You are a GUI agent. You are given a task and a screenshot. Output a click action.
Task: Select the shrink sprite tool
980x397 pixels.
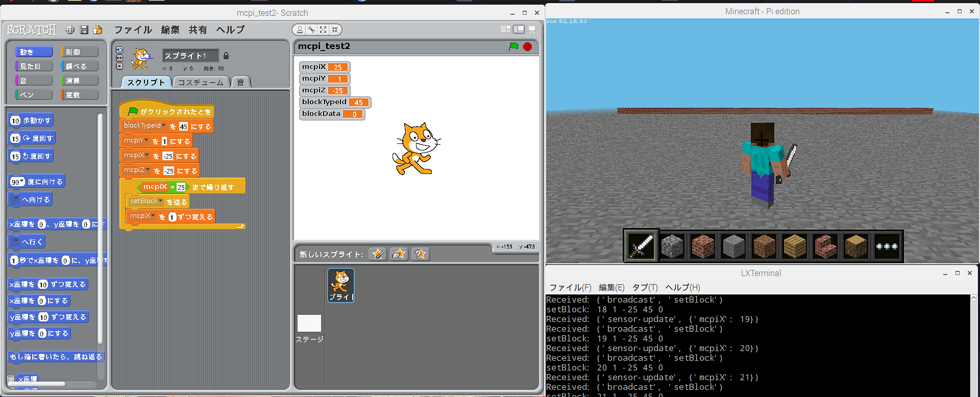[x=334, y=30]
